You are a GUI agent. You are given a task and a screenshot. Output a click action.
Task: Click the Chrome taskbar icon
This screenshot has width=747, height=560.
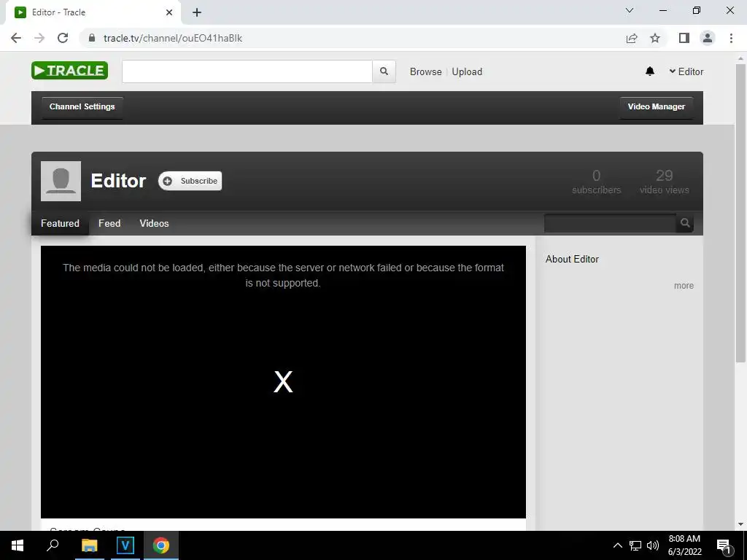point(161,545)
